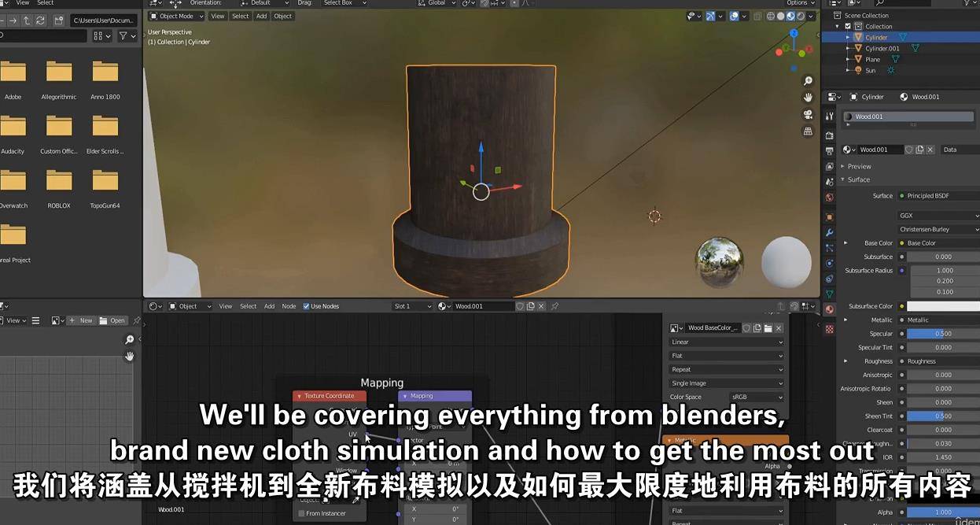
Task: Click file browser parent directory arrow
Action: 27,20
